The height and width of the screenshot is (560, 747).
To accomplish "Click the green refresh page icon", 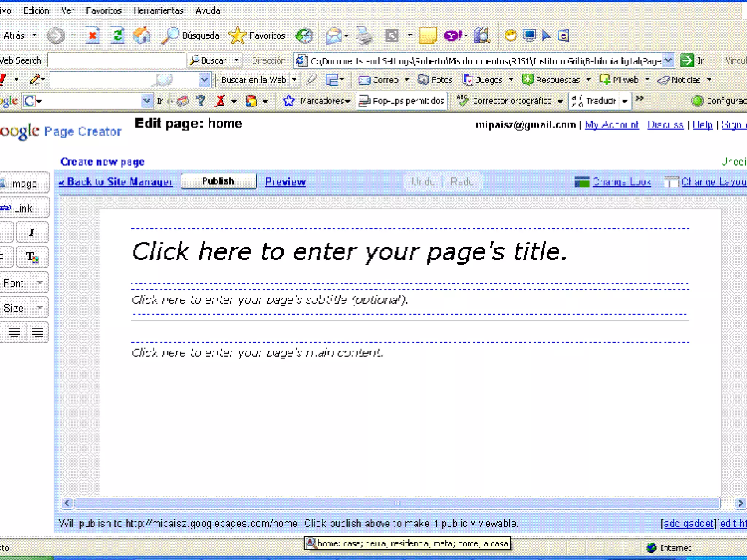I will [x=117, y=36].
